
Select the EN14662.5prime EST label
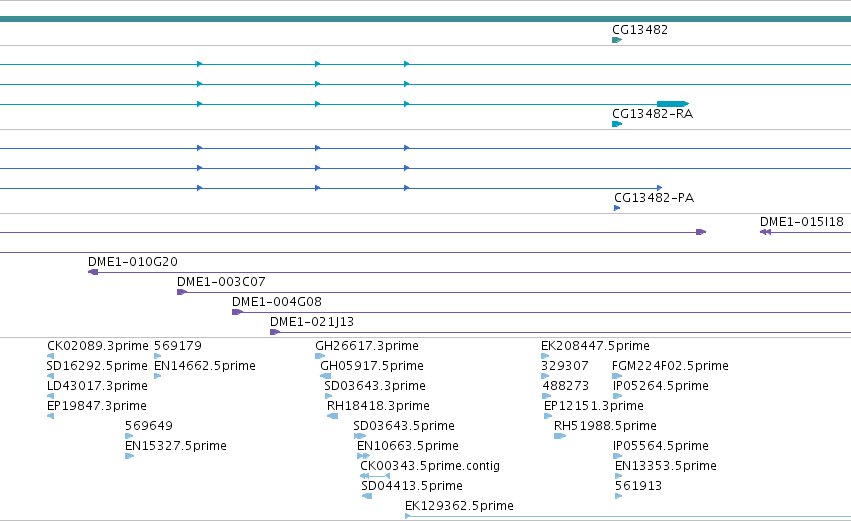pyautogui.click(x=205, y=366)
